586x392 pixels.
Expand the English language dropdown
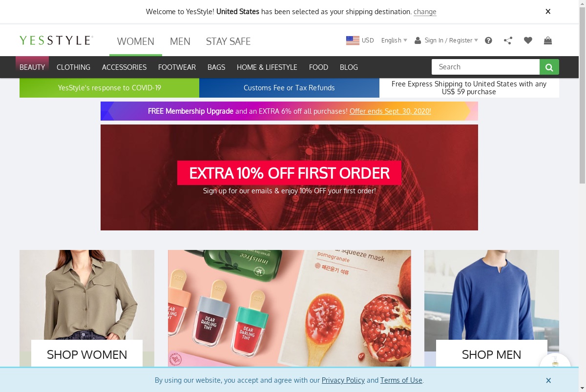pos(394,41)
